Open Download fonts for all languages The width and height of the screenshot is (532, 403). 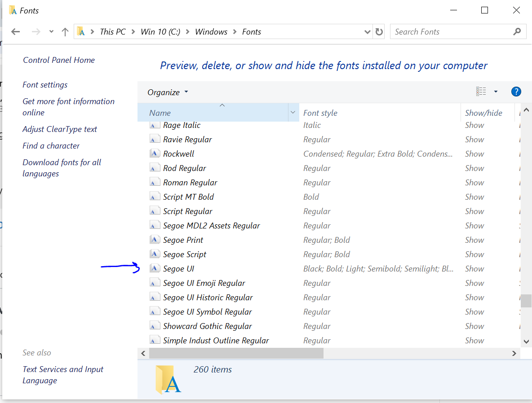pyautogui.click(x=62, y=168)
